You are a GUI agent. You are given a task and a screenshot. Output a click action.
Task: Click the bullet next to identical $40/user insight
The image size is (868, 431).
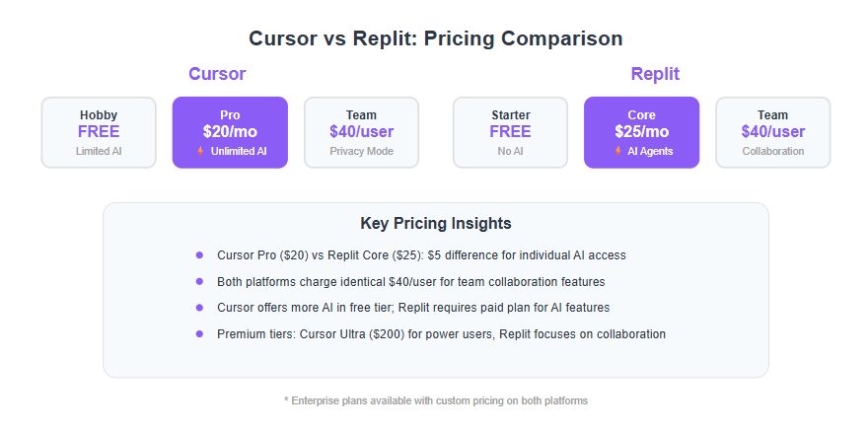point(199,282)
